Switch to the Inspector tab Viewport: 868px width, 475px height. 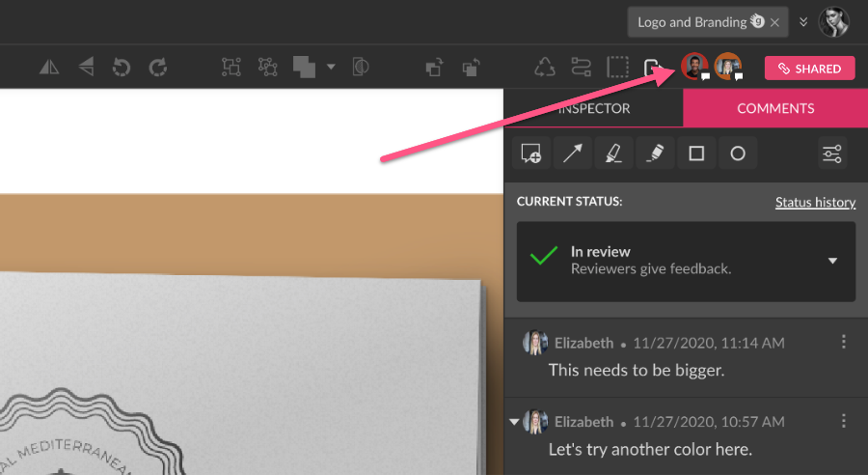click(x=594, y=108)
